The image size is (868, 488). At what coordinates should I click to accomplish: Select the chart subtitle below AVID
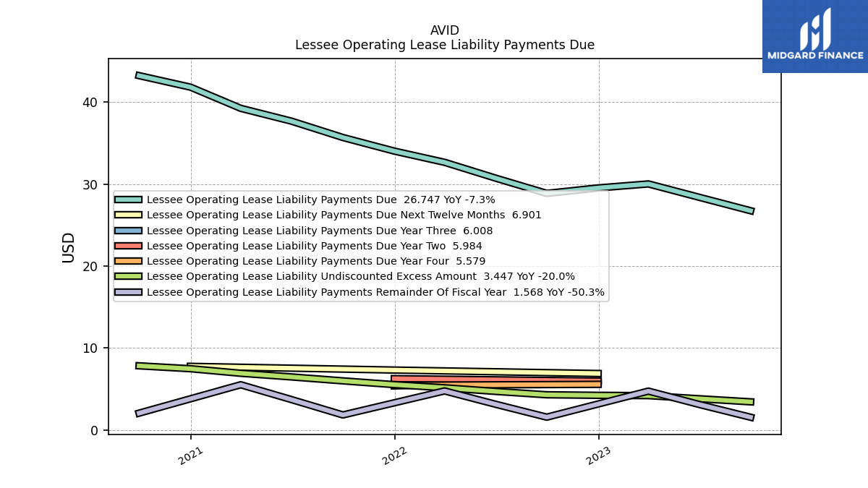pyautogui.click(x=445, y=45)
